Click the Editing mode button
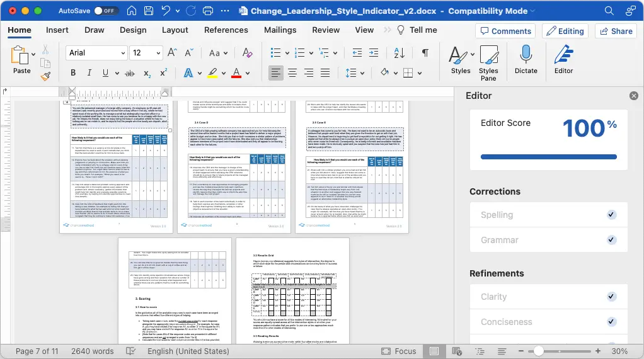Screen dimensions: 644x359 pyautogui.click(x=565, y=31)
